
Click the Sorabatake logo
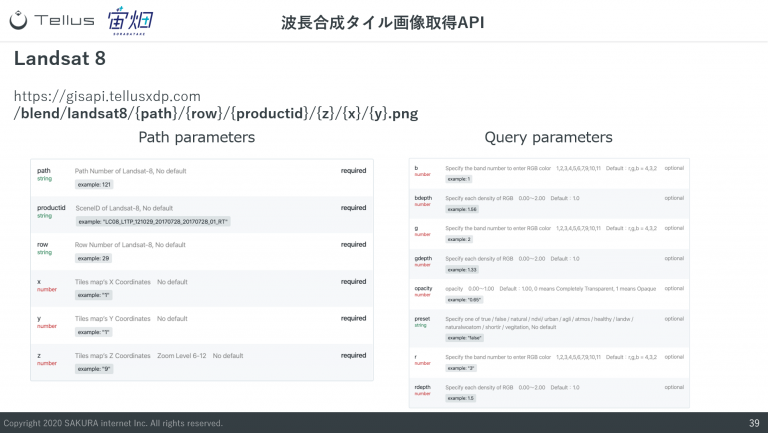point(130,22)
